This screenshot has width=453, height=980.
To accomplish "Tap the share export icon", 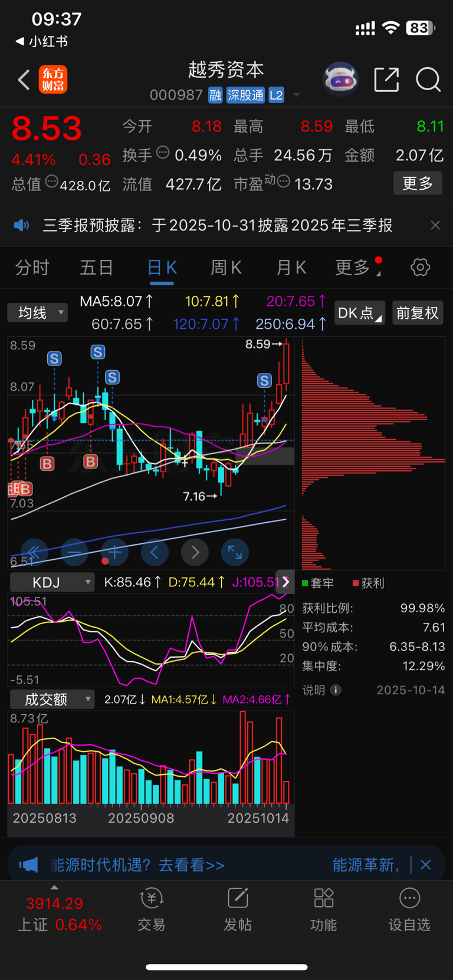I will tap(386, 80).
